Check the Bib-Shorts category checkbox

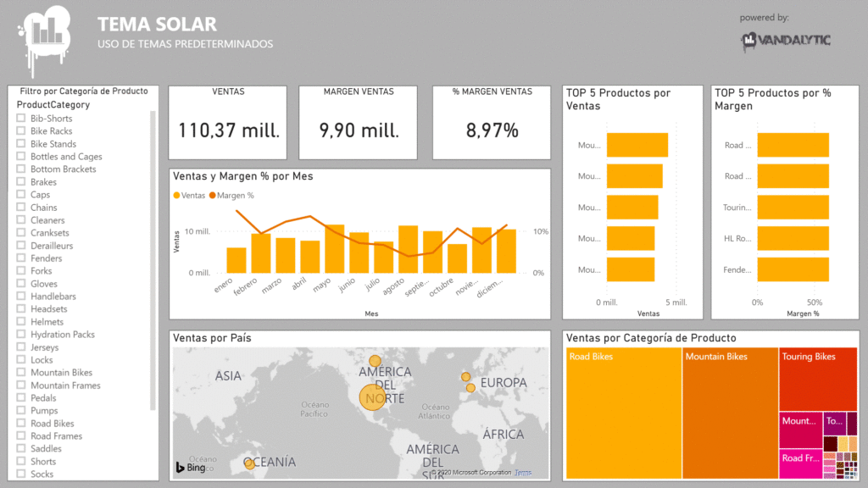[x=21, y=118]
